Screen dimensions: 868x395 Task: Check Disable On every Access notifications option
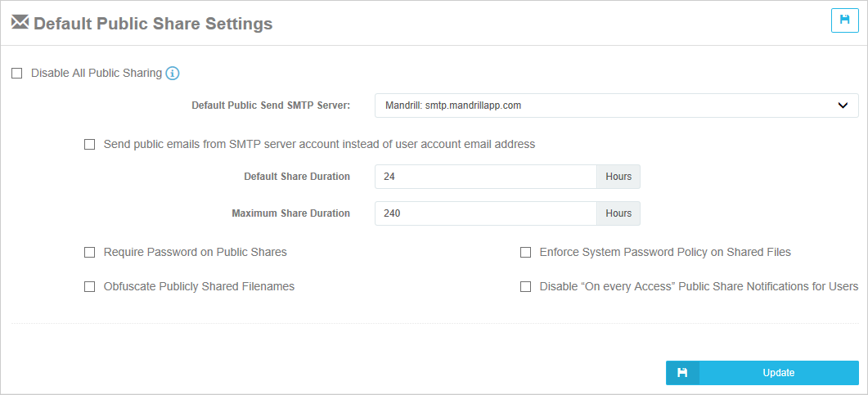[x=526, y=286]
